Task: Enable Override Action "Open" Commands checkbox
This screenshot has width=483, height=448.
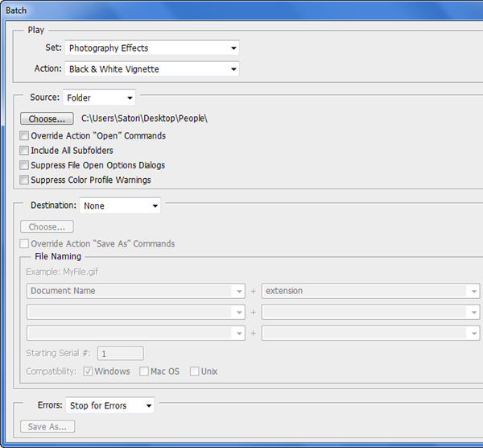Action: point(25,136)
